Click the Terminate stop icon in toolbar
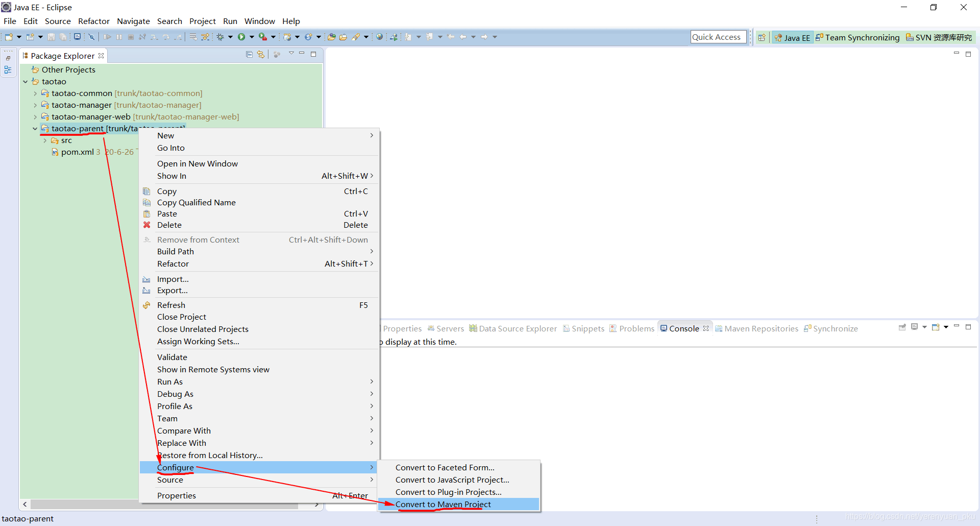Screen dimensions: 980x526 coord(131,37)
